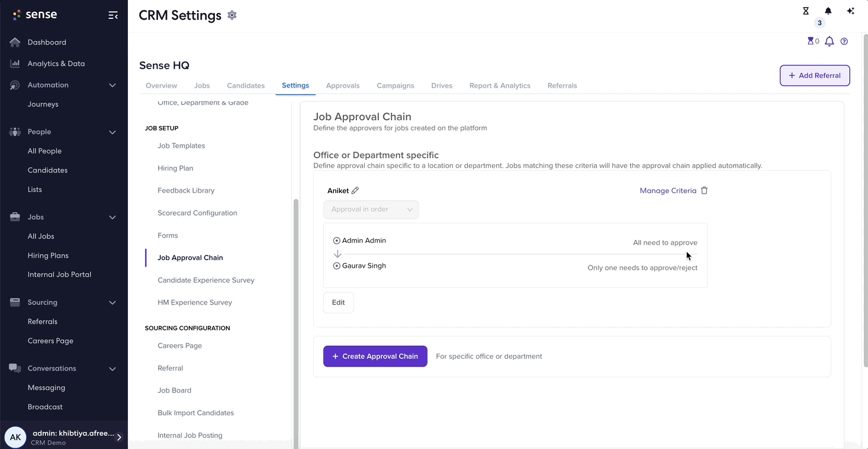Open Internal Job Portal in sidebar
Image resolution: width=868 pixels, height=449 pixels.
[59, 275]
